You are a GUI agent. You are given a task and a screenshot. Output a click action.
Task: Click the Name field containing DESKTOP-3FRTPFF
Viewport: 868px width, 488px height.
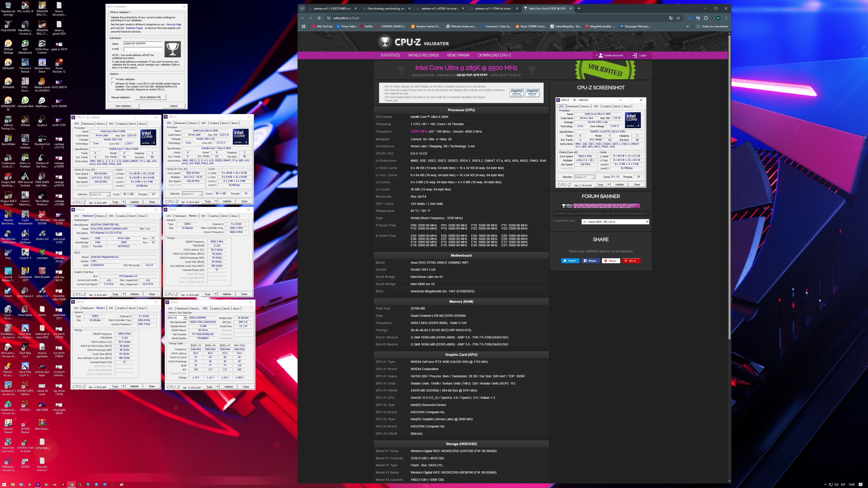pyautogui.click(x=143, y=44)
